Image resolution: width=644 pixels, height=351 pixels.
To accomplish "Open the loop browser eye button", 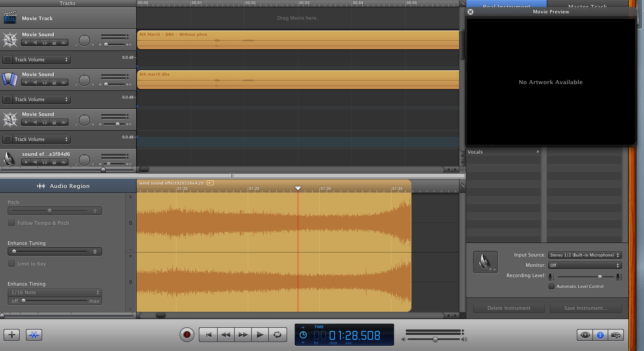I will (585, 335).
